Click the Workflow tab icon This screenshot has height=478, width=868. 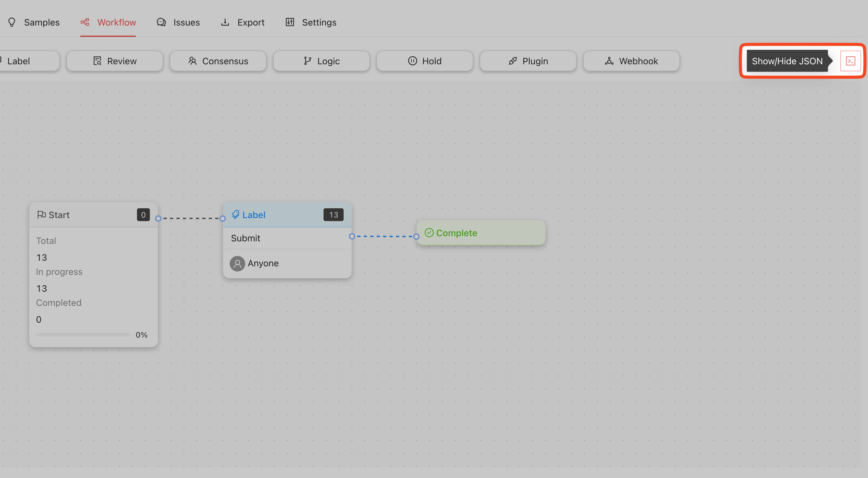point(85,22)
